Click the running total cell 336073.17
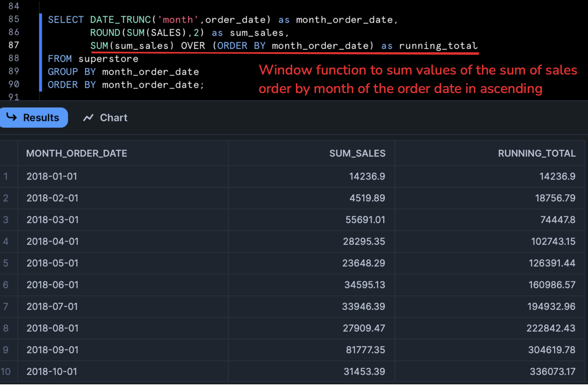Image resolution: width=588 pixels, height=386 pixels. pos(552,372)
